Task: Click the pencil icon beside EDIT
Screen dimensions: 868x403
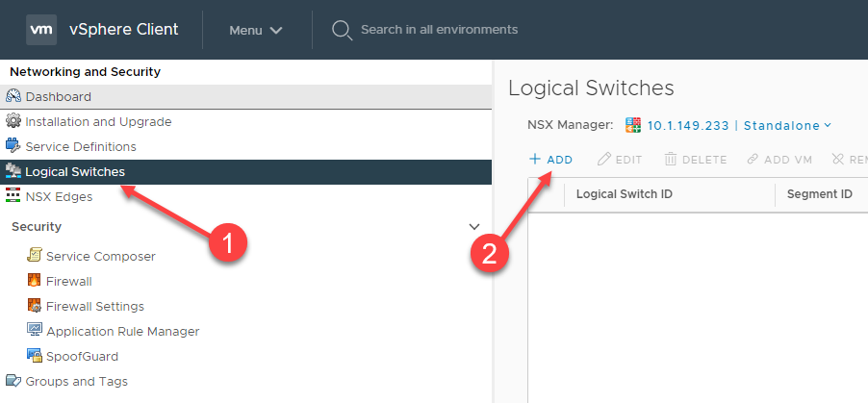Action: tap(604, 160)
